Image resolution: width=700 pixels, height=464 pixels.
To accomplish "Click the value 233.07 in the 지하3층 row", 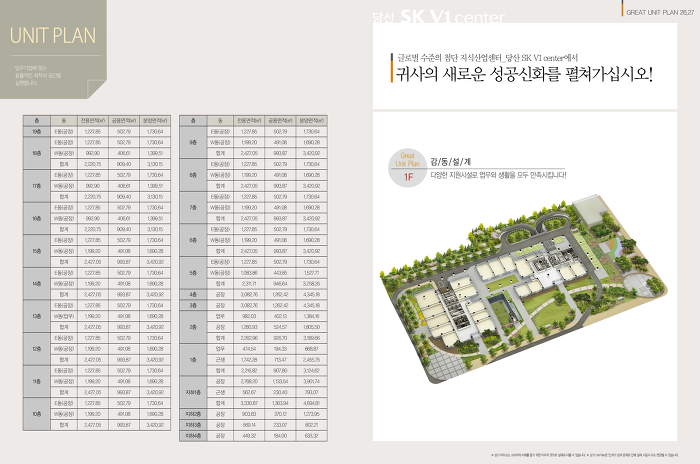I will pos(280,425).
